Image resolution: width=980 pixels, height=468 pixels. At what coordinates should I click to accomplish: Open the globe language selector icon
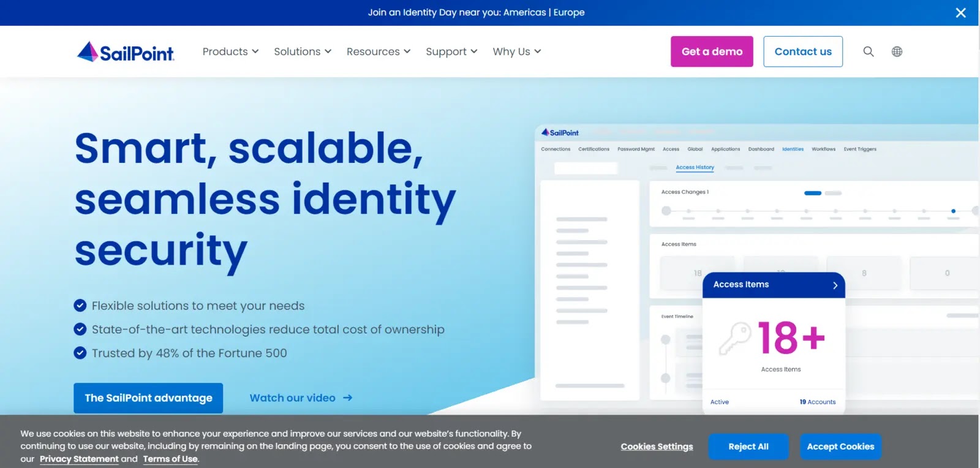[897, 51]
